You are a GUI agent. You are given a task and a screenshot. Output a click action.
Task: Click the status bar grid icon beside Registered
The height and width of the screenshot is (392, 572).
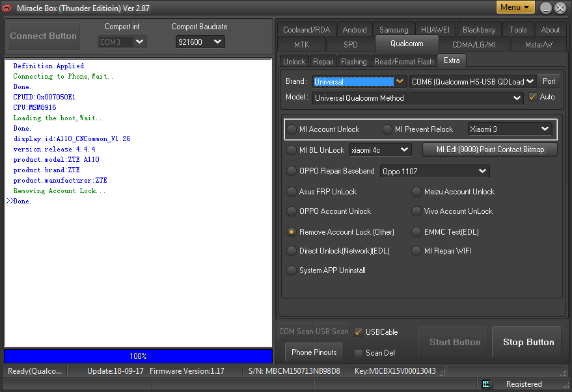(486, 384)
